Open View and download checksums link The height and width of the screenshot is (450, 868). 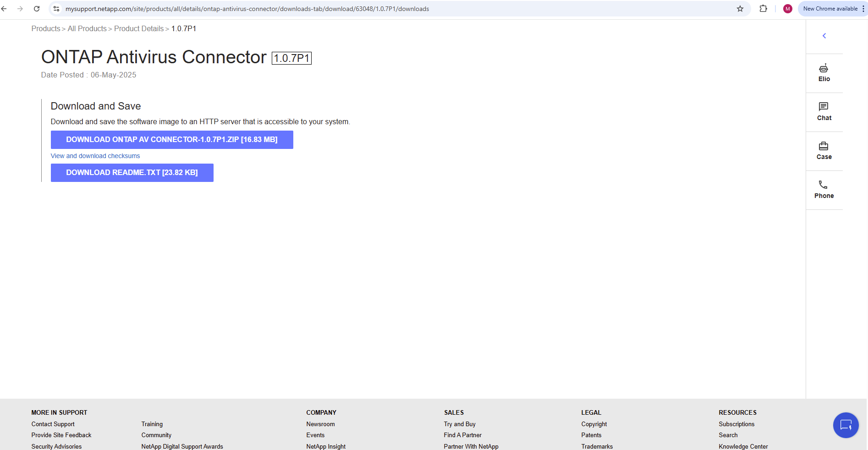click(95, 156)
